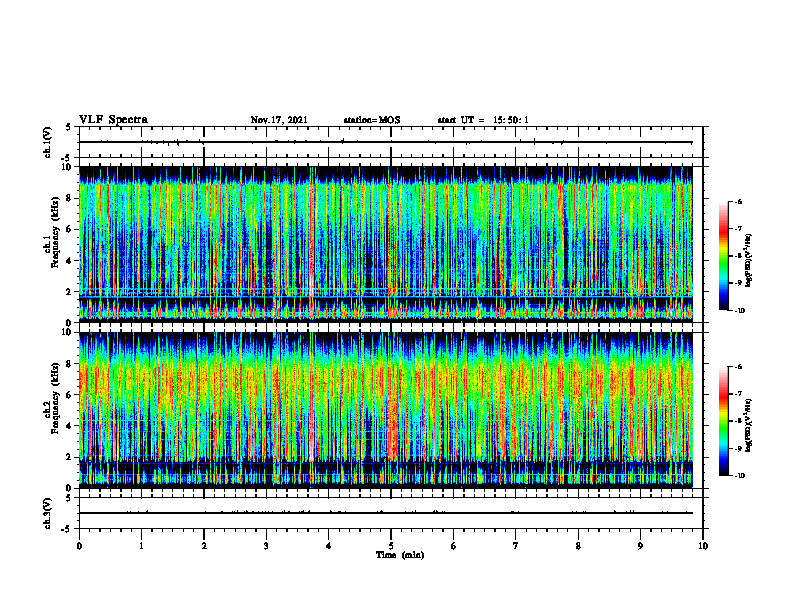Image resolution: width=792 pixels, height=612 pixels.
Task: Select the ch.2 "Frequency (kHz)" axis label
Action: coord(55,398)
